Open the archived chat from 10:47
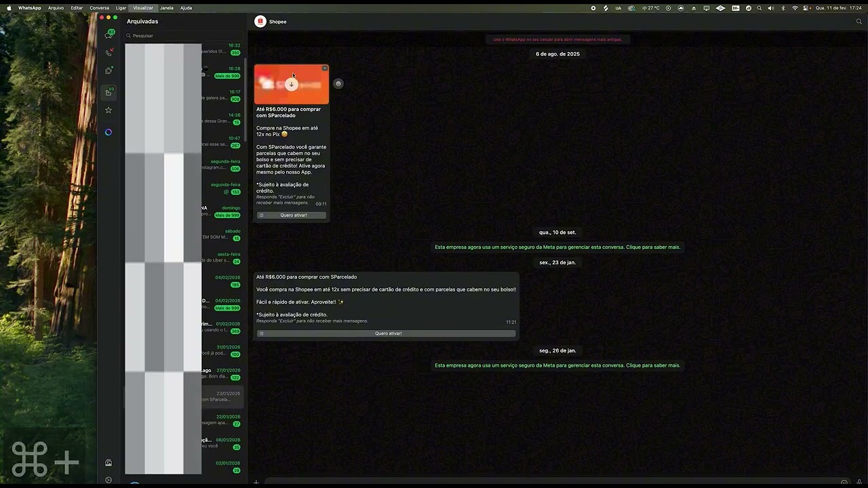 pos(184,142)
